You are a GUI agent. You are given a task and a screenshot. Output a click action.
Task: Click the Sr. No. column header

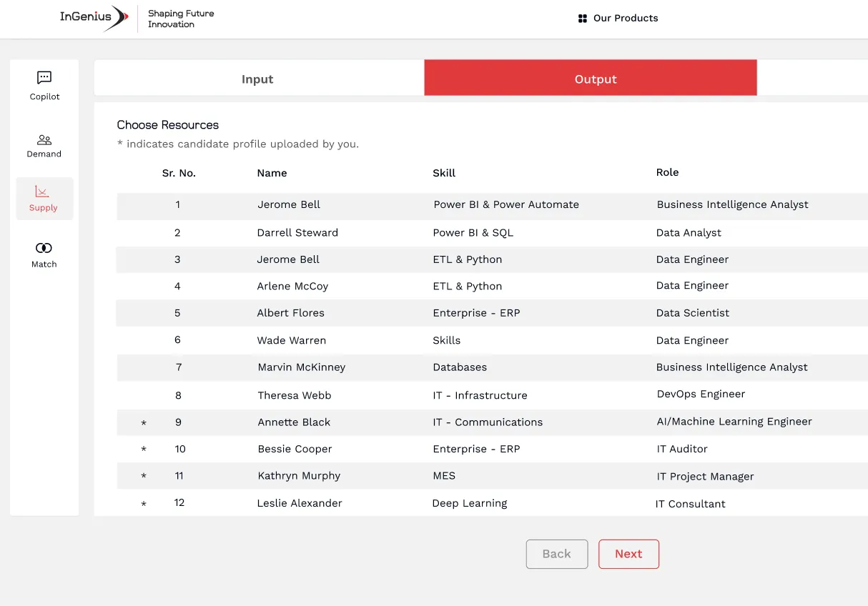pyautogui.click(x=179, y=173)
